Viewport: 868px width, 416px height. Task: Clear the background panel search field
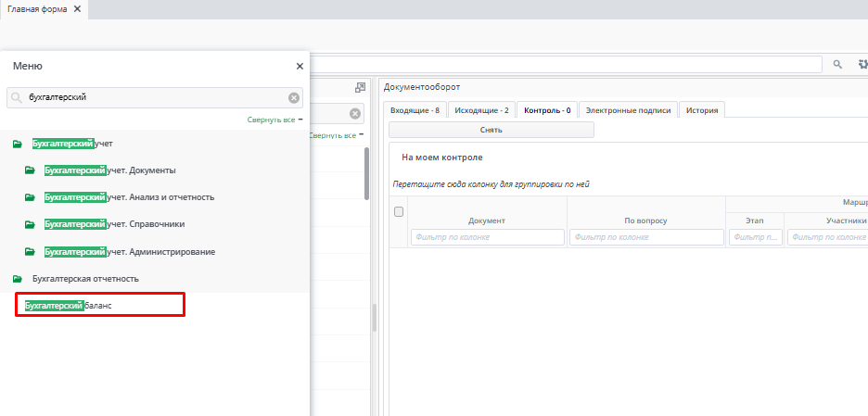pyautogui.click(x=355, y=114)
